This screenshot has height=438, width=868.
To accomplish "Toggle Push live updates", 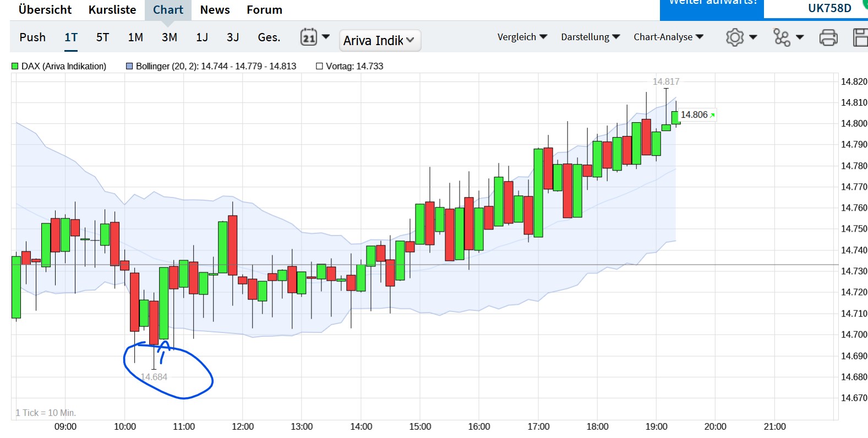I will [32, 37].
